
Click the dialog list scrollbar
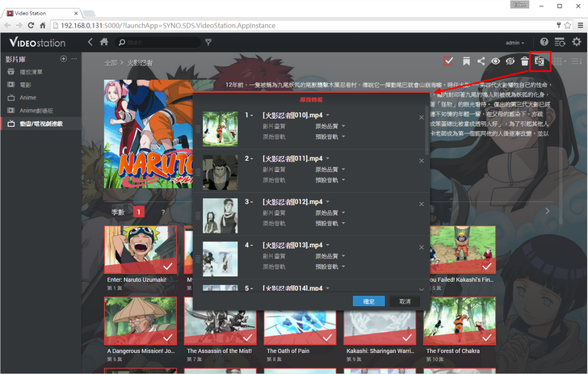pos(426,130)
